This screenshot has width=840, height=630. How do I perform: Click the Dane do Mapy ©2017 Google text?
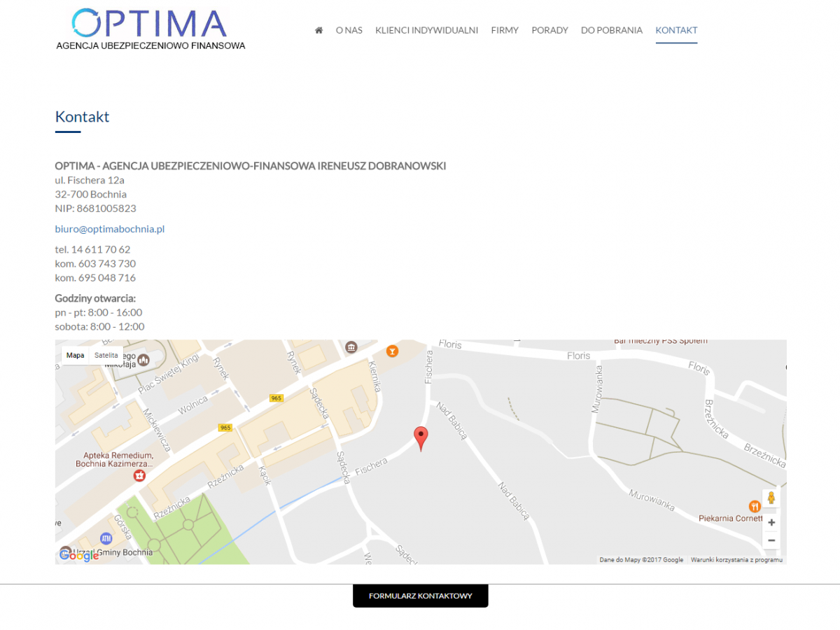tap(641, 560)
